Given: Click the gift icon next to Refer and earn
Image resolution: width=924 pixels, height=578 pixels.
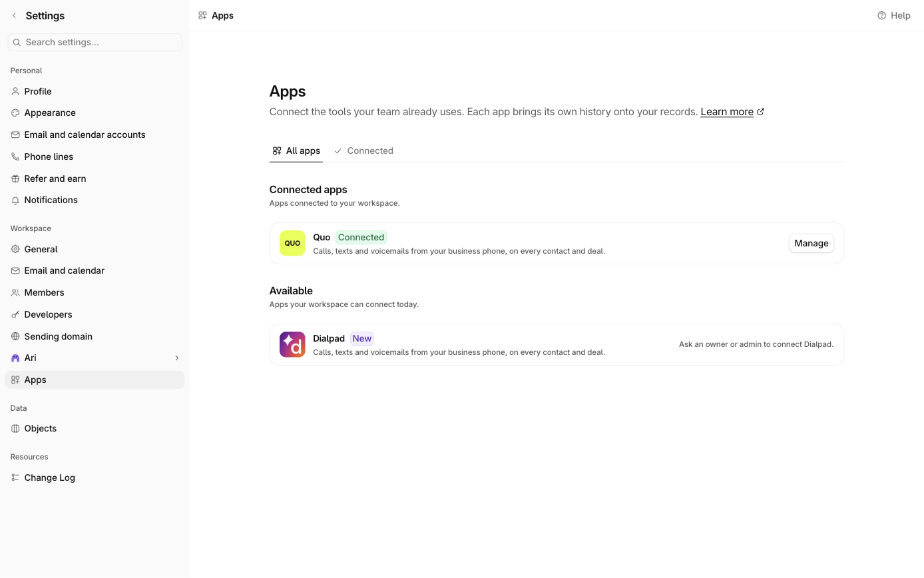Looking at the screenshot, I should pyautogui.click(x=15, y=178).
